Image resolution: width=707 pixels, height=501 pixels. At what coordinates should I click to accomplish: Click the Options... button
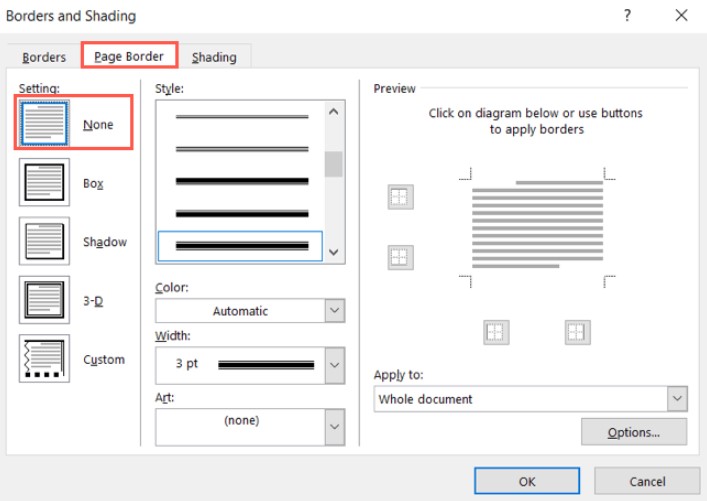point(634,432)
